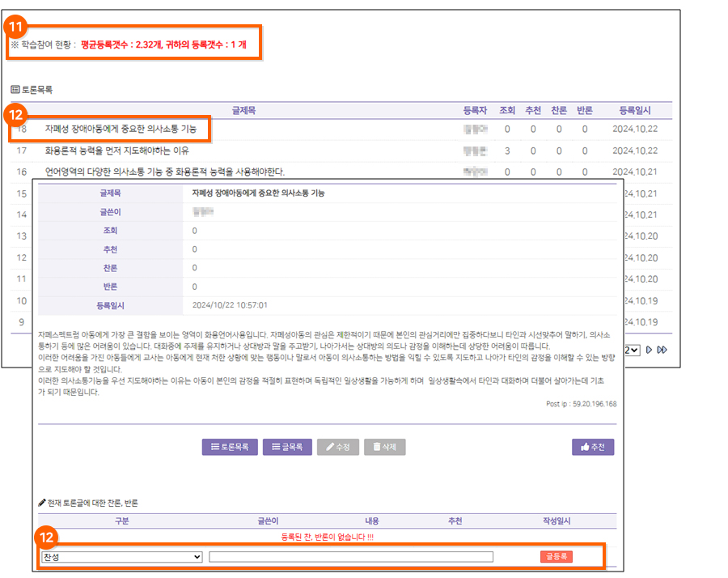Click the list icon beside the 토론목록 heading
728x578 pixels.
point(15,90)
